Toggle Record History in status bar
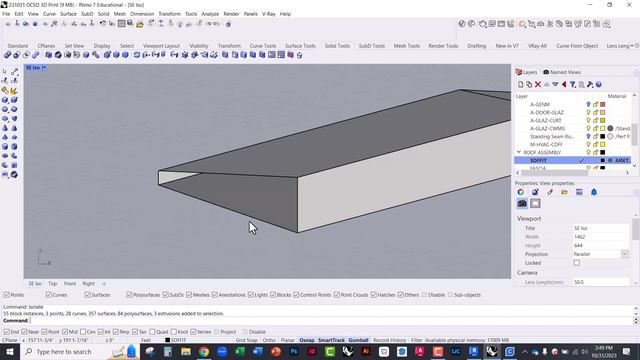Image resolution: width=640 pixels, height=360 pixels. click(389, 340)
